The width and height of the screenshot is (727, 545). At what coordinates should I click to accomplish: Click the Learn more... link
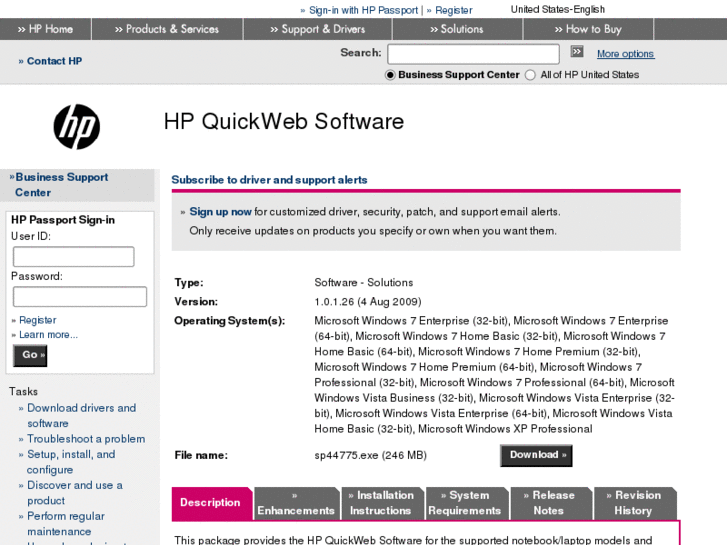coord(48,335)
